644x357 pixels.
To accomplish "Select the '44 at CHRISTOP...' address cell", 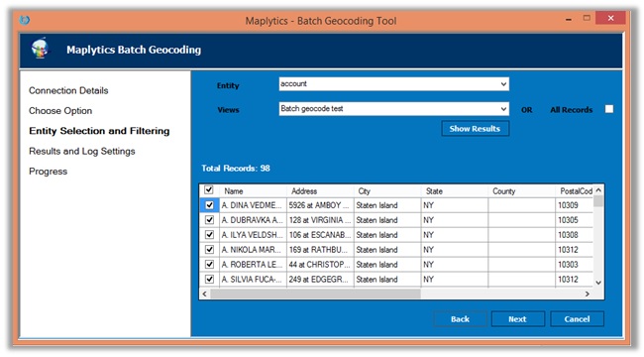I will coord(320,264).
